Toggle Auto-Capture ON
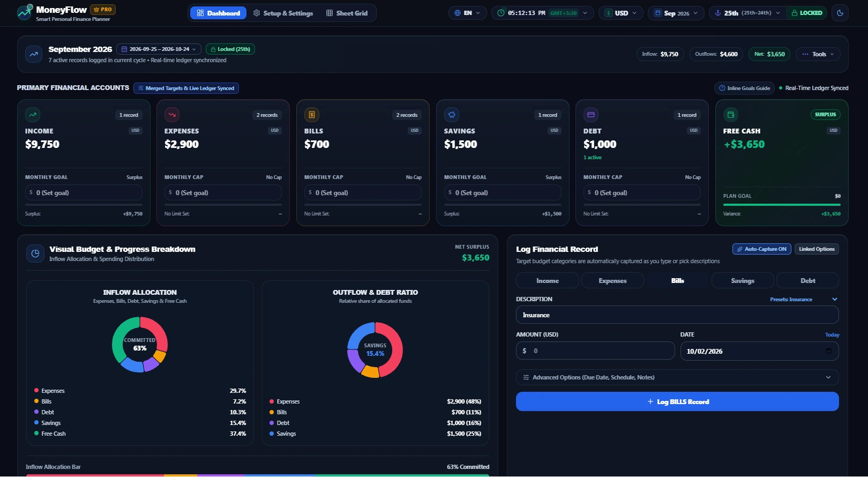The image size is (868, 477). tap(761, 249)
